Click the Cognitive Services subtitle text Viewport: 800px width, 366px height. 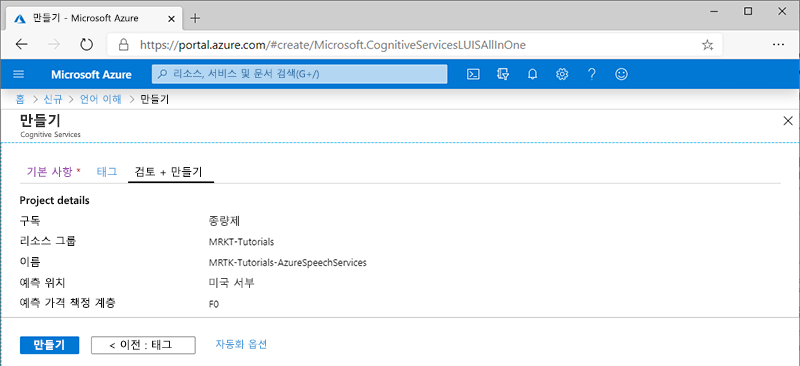[50, 134]
